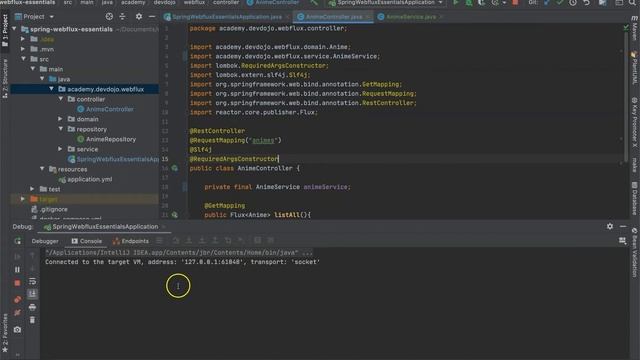Collapse the repository package
640x360 pixels.
point(61,129)
